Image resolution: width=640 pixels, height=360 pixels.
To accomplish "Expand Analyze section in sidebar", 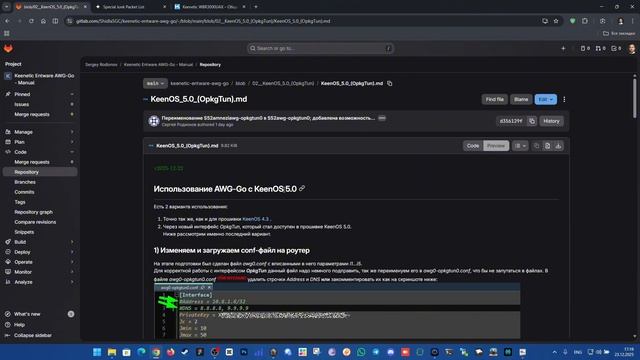I will click(40, 282).
